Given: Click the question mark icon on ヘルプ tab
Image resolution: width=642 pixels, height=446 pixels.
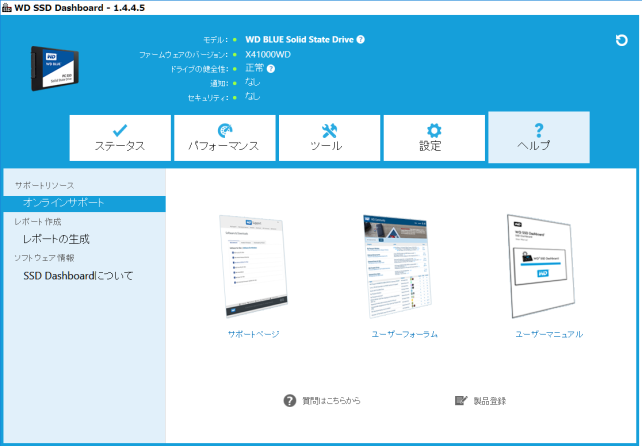Looking at the screenshot, I should [539, 130].
